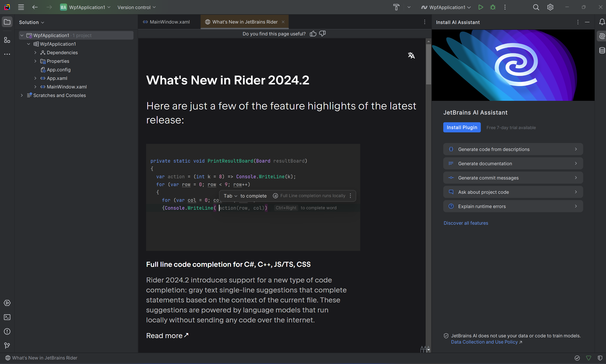
Task: Open the Run tool window icon
Action: pos(7,303)
